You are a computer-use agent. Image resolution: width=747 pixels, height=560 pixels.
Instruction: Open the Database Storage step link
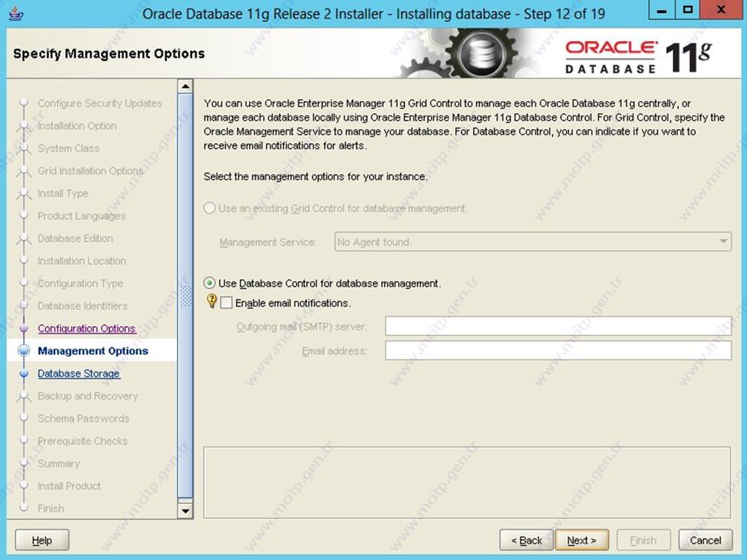coord(79,373)
